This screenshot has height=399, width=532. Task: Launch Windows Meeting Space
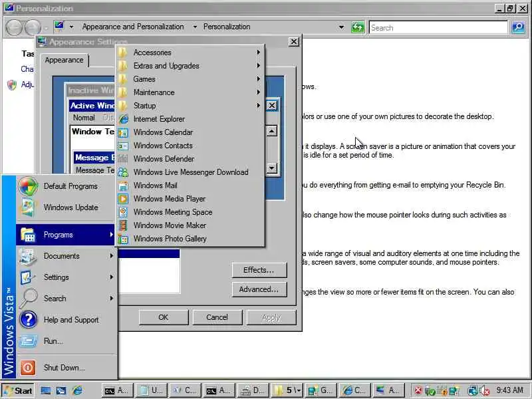coord(190,211)
